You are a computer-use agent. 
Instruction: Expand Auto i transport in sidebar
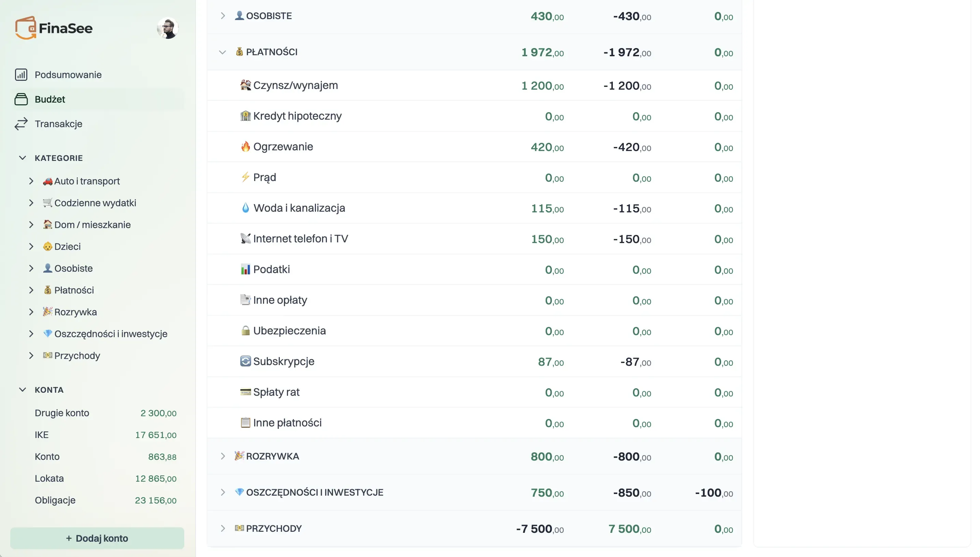click(x=31, y=181)
